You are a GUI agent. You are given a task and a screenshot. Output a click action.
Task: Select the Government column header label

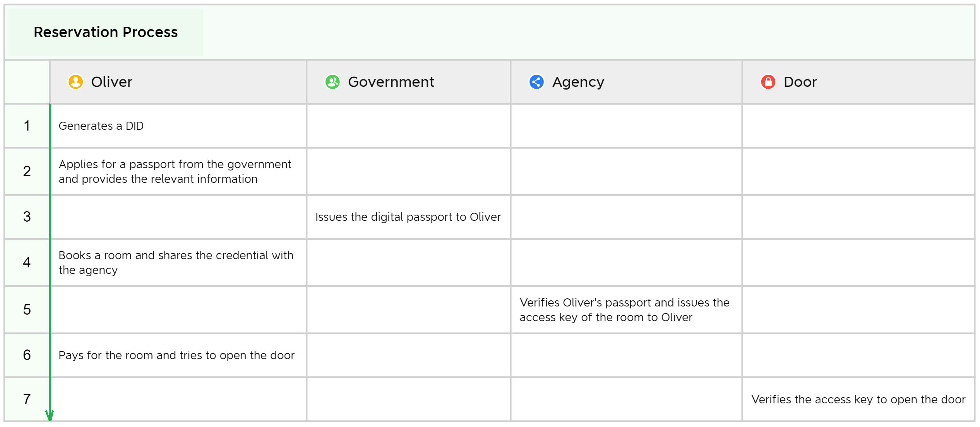coord(391,82)
